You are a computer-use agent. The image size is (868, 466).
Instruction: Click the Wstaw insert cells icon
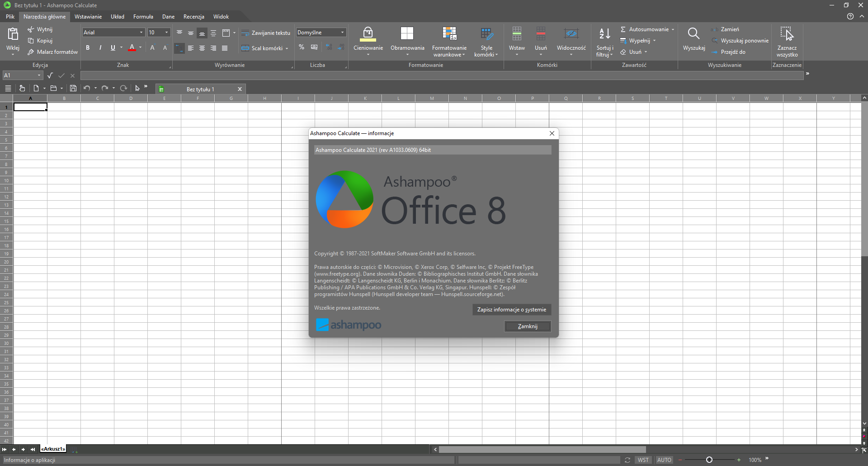[x=517, y=33]
